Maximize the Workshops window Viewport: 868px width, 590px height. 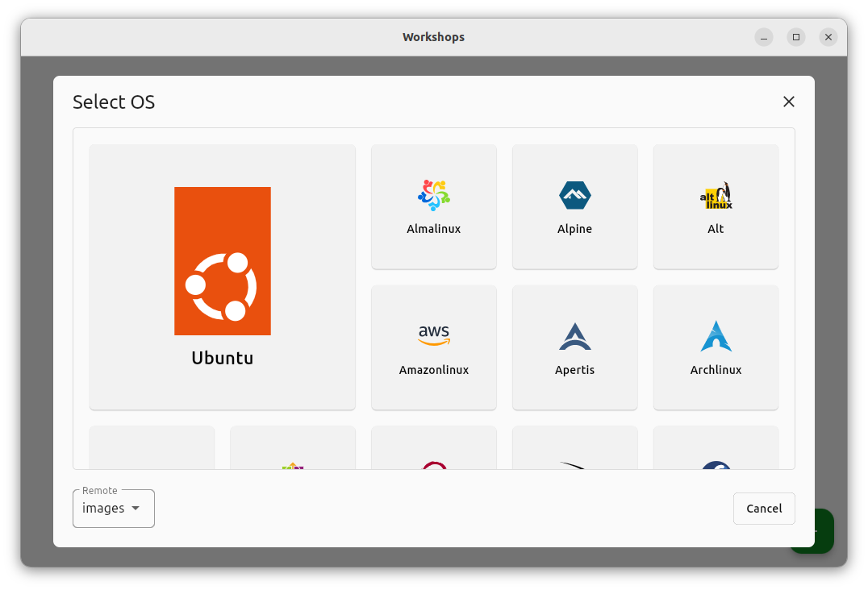pos(796,37)
